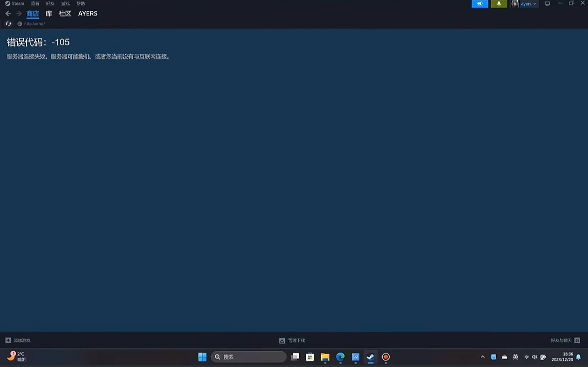
Task: Open the AYERS profile page link
Action: click(x=87, y=13)
